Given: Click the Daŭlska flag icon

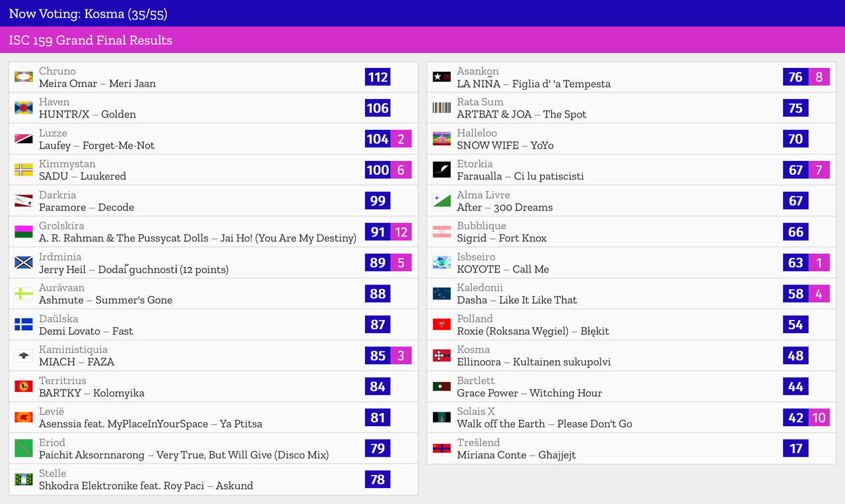Looking at the screenshot, I should coord(24,325).
